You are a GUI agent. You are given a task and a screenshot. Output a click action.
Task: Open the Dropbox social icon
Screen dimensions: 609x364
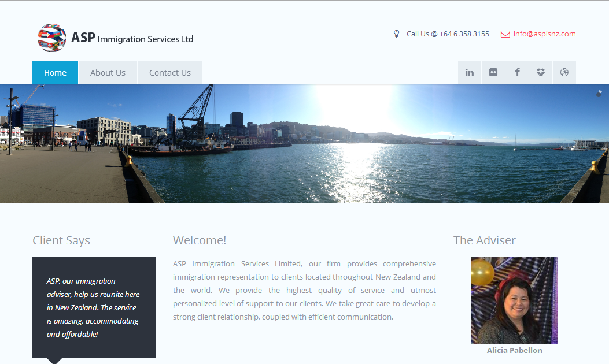(x=541, y=73)
